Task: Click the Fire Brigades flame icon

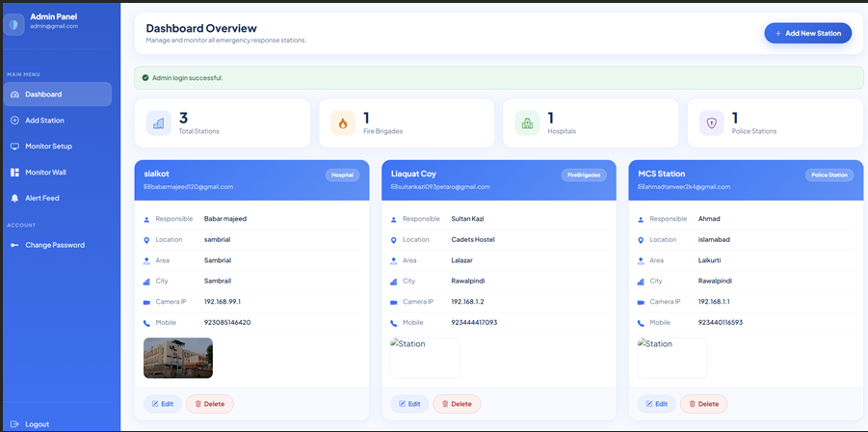Action: (342, 123)
